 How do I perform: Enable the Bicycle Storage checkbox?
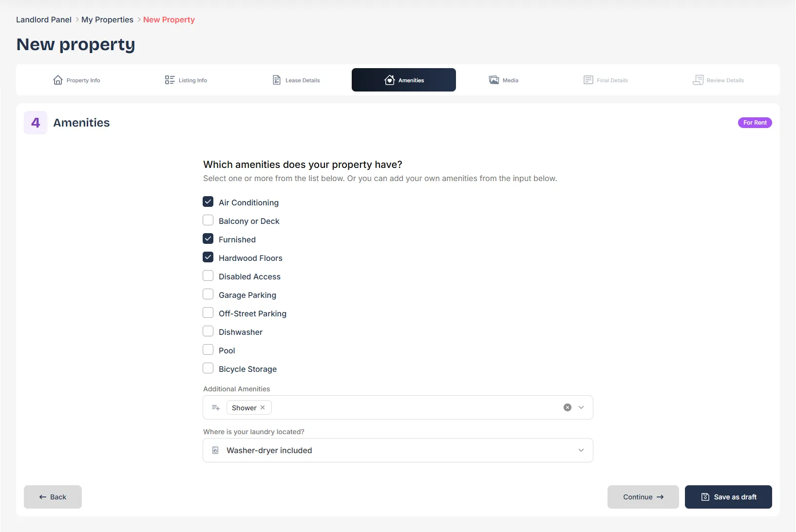tap(208, 368)
